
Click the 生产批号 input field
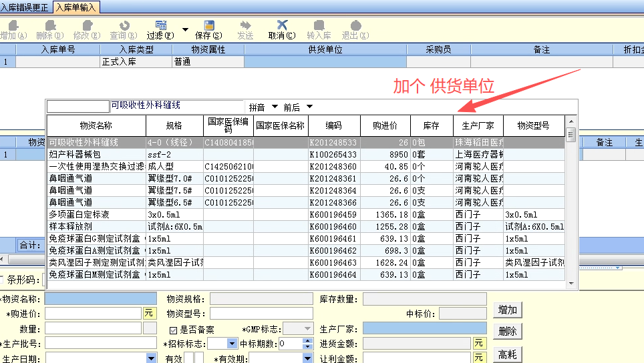point(101,343)
